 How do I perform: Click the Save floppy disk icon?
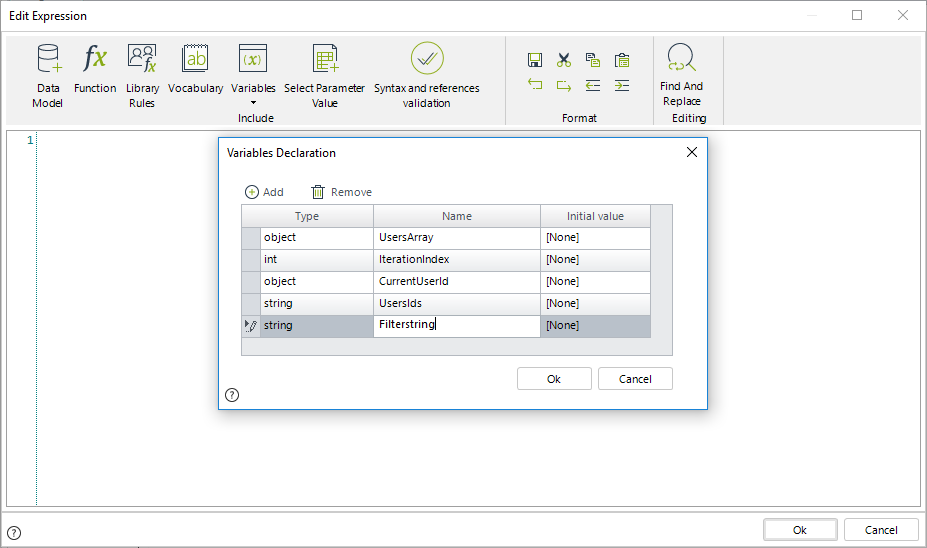pyautogui.click(x=534, y=60)
